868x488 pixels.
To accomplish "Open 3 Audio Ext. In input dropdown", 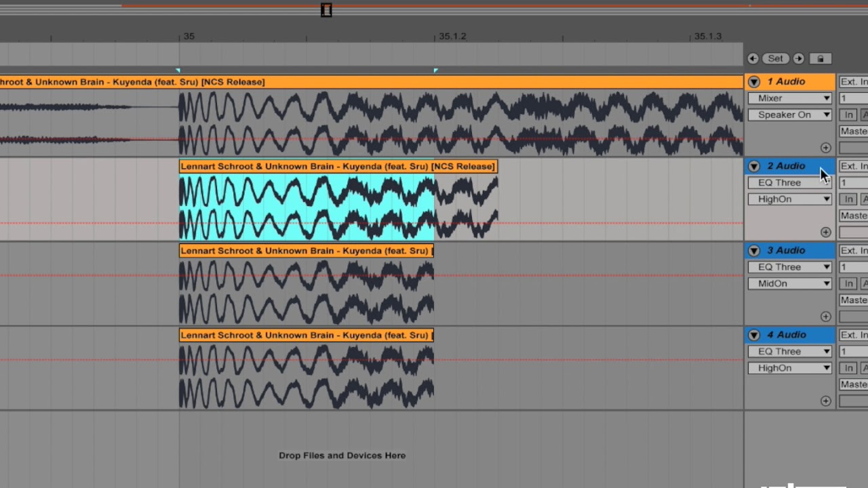I will pyautogui.click(x=854, y=251).
